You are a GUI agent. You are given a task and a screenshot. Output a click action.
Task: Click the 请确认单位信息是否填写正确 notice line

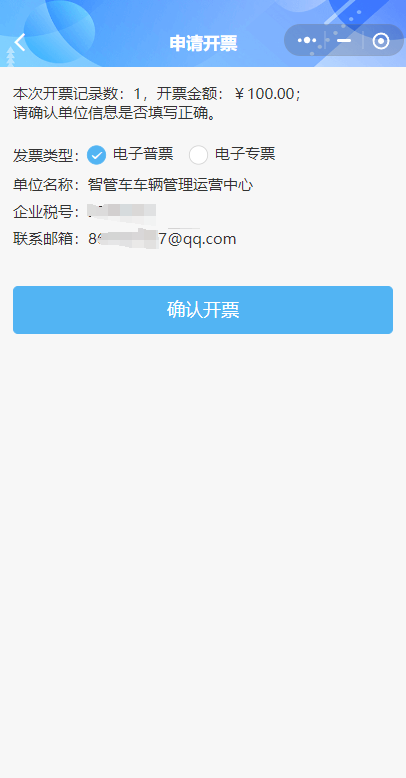115,113
